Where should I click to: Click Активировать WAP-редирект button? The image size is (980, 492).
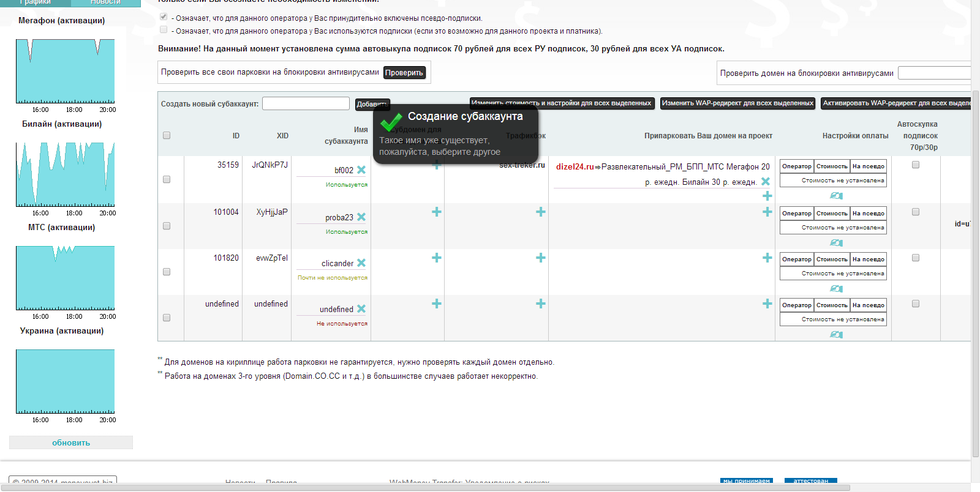(x=896, y=103)
